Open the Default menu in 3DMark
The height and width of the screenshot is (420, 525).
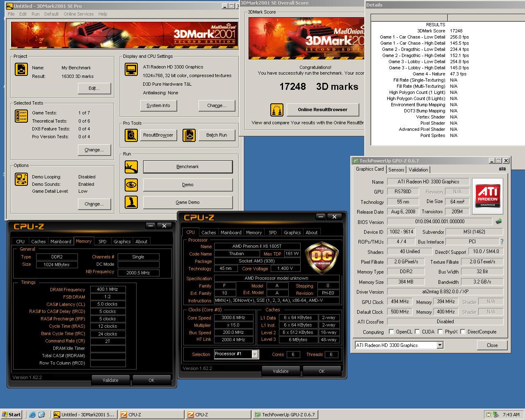click(51, 14)
